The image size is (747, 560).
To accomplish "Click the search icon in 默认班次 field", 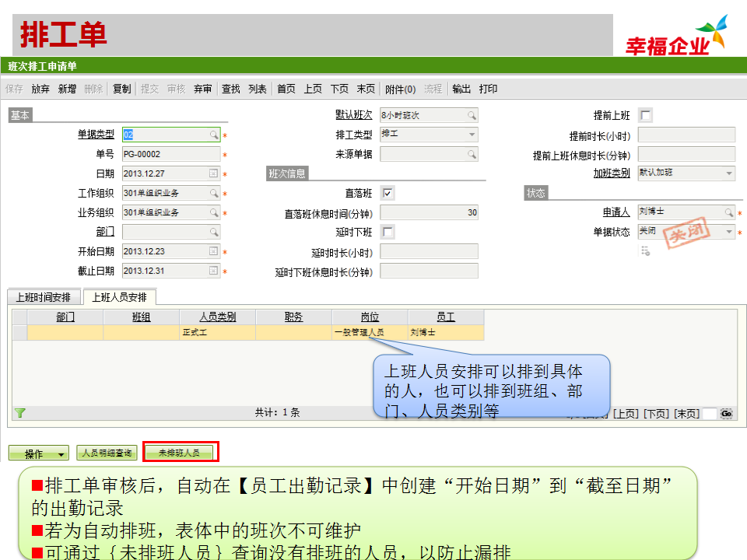I will (472, 116).
